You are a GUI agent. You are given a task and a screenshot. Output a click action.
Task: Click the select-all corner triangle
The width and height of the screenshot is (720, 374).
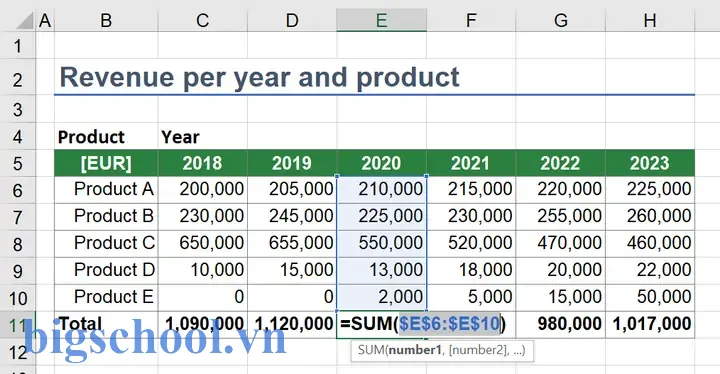(24, 21)
